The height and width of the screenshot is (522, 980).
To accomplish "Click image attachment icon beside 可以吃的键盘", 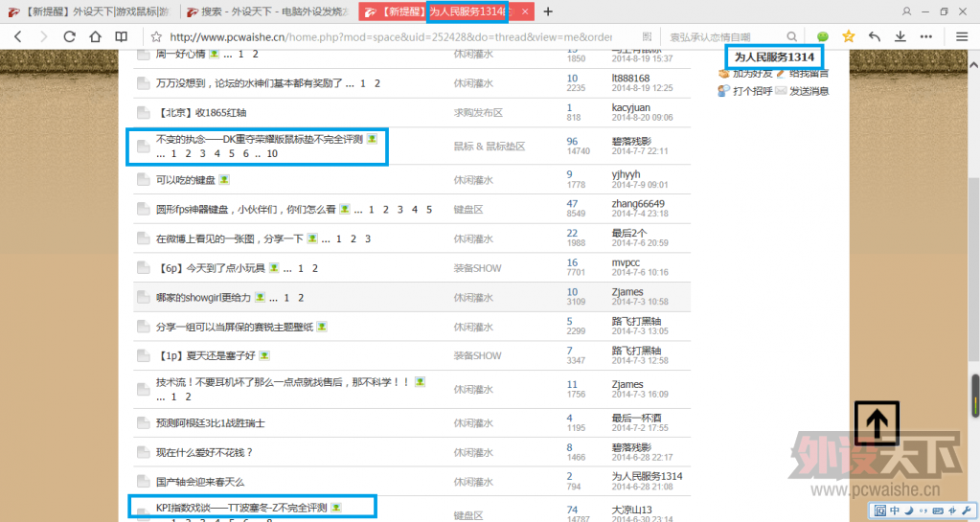I will coord(224,179).
